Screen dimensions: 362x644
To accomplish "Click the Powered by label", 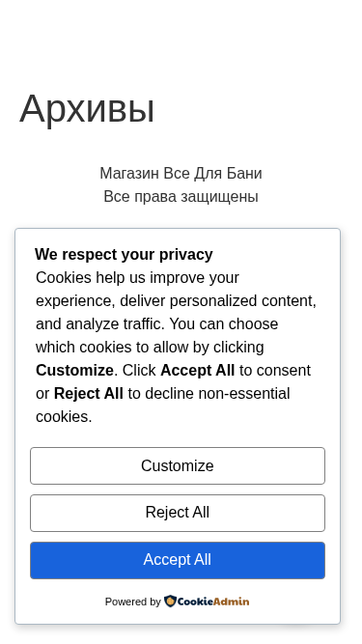I will click(132, 602).
